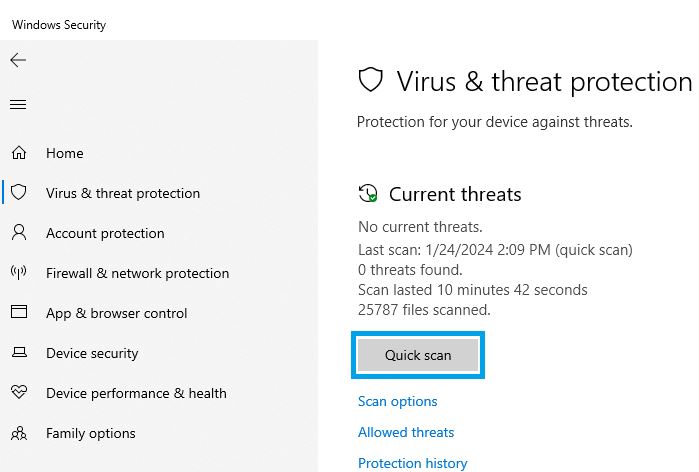Click the Firewall antenna icon
The image size is (699, 472).
(x=19, y=272)
